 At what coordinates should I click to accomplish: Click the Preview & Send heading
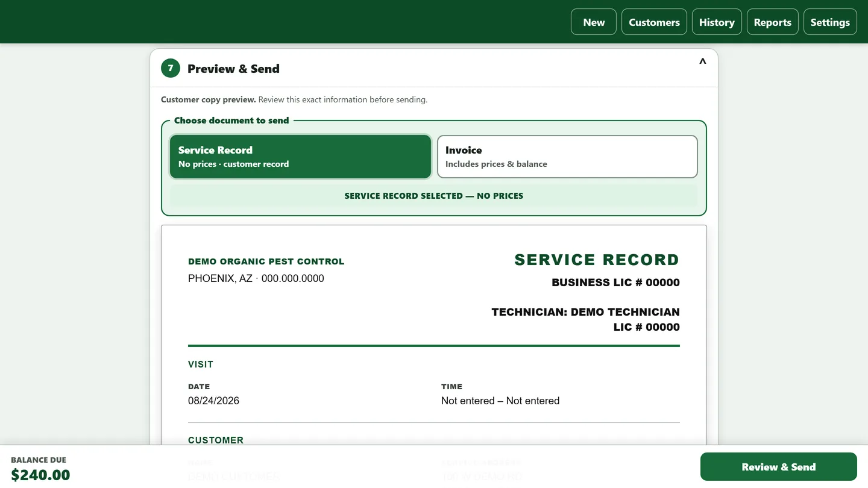(x=233, y=69)
